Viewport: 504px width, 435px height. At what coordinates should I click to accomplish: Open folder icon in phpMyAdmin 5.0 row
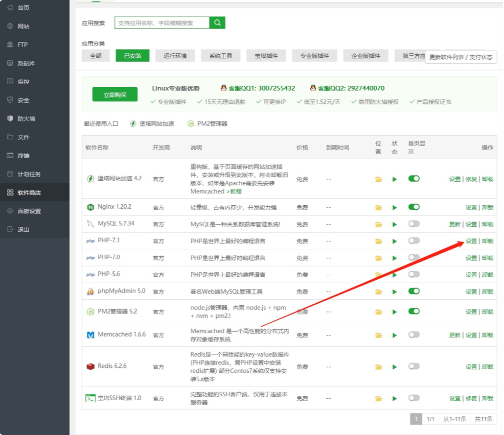[379, 292]
